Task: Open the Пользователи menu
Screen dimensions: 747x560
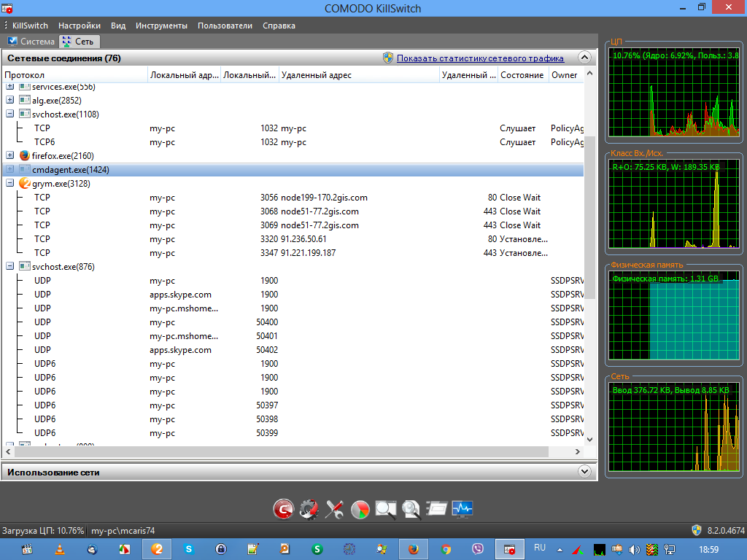Action: pos(225,26)
